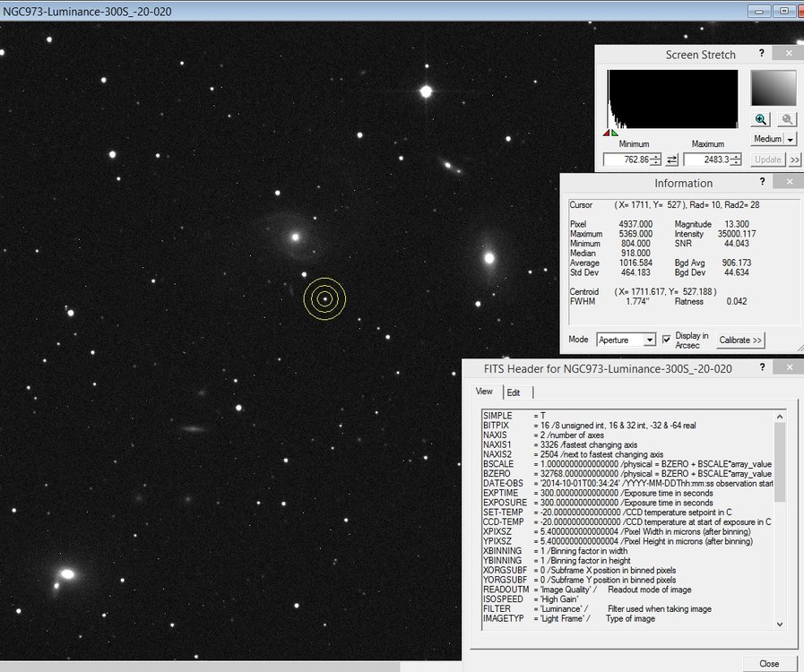Click the Calibrate >> button

pyautogui.click(x=739, y=340)
